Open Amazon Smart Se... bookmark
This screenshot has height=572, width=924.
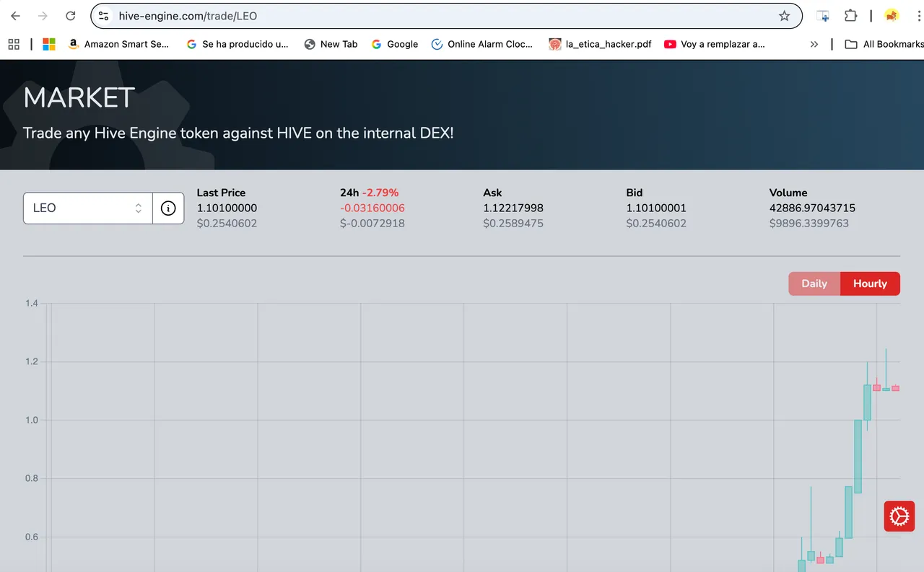pyautogui.click(x=119, y=44)
